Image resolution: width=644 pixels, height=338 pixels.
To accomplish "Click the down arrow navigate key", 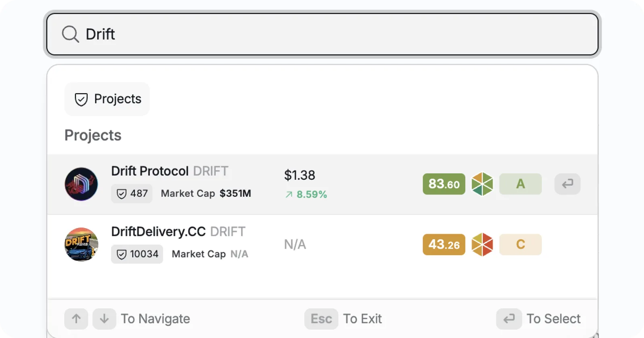I will coord(104,319).
